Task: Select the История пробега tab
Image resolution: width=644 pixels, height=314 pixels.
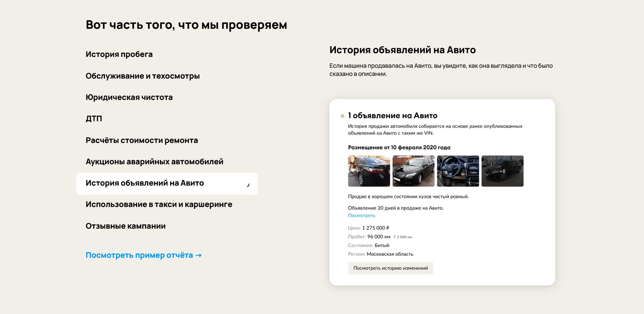Action: tap(119, 54)
